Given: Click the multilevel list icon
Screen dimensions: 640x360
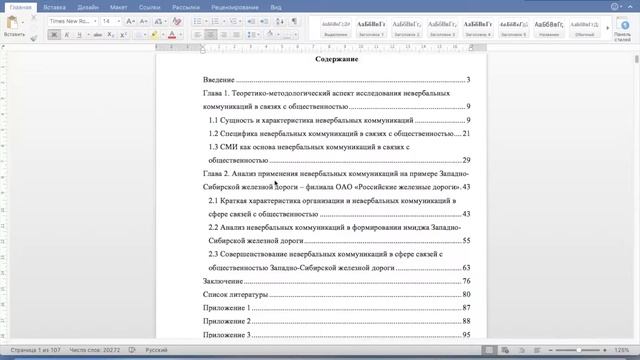Looking at the screenshot, I should [x=233, y=21].
